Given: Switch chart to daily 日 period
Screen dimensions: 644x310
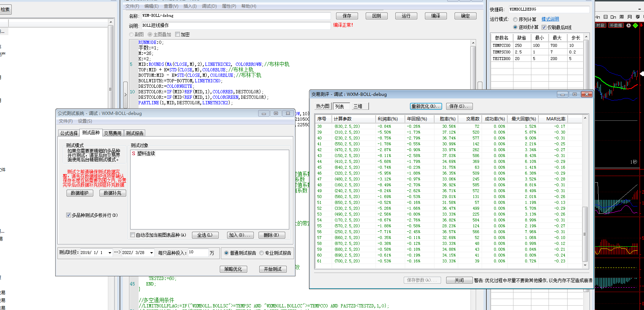Looking at the screenshot, I should pyautogui.click(x=606, y=17).
